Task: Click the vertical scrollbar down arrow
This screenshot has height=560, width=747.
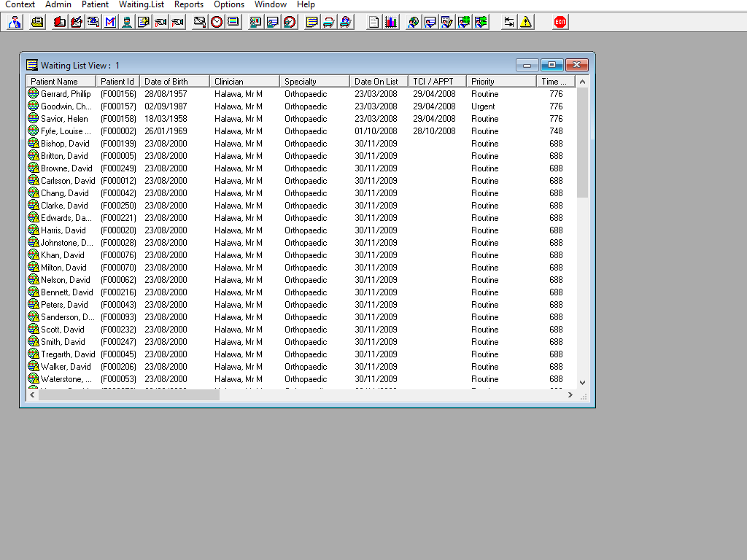Action: (x=582, y=382)
